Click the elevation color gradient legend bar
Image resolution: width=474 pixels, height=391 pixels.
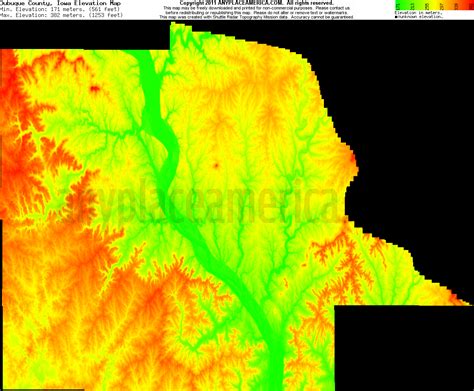coord(434,5)
